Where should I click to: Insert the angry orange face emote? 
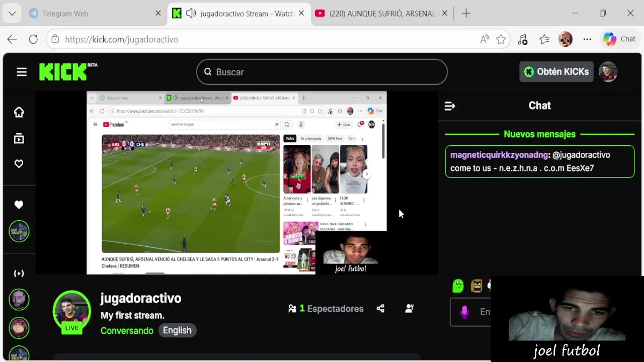tap(476, 286)
